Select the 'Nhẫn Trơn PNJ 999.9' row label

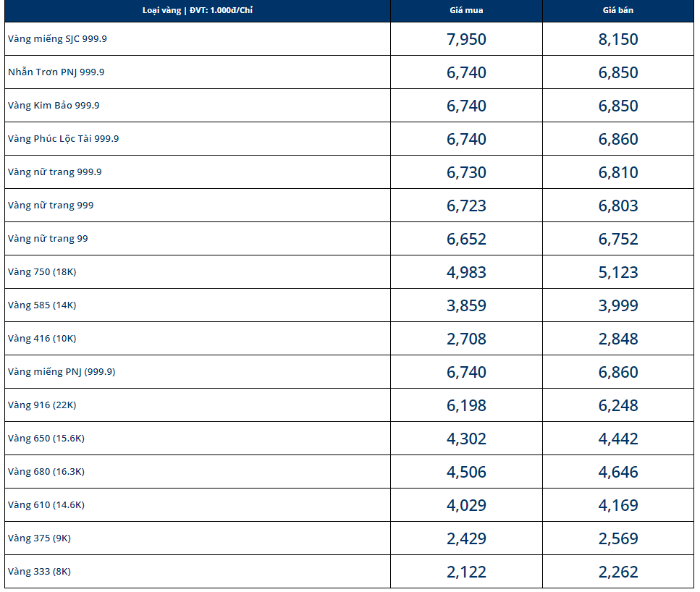56,72
